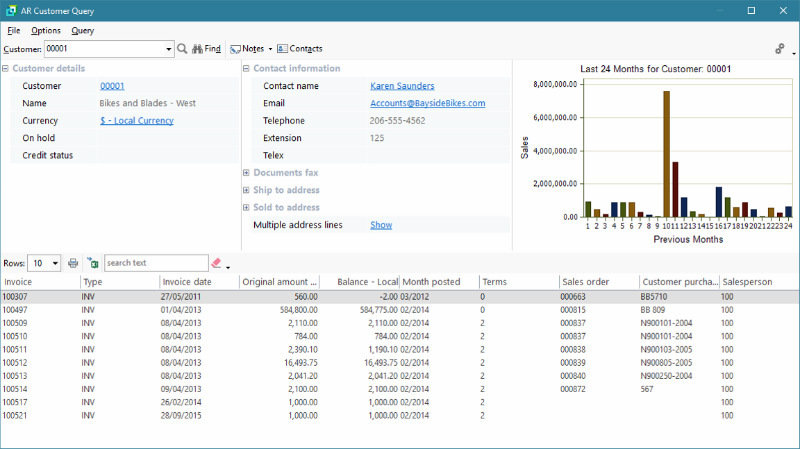Sort by the Type column header
Image resolution: width=800 pixels, height=449 pixels.
[x=120, y=282]
